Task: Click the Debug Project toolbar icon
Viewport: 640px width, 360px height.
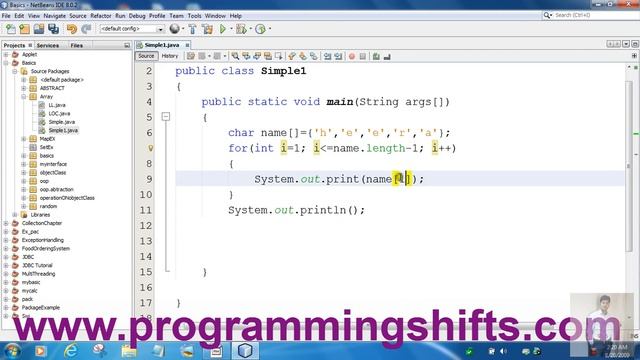Action: [241, 29]
